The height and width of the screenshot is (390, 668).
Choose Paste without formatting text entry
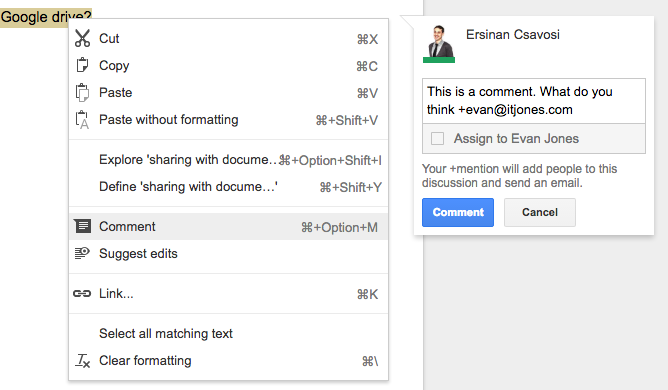coord(169,120)
